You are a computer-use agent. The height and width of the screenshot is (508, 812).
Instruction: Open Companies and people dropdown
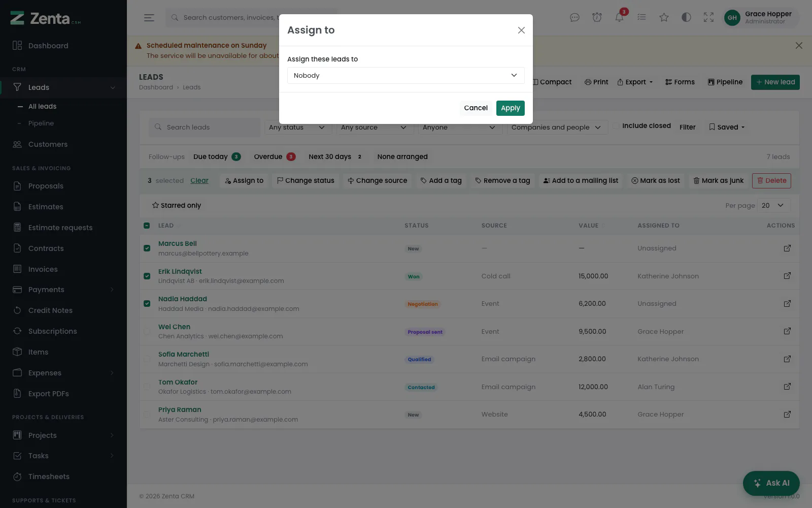pos(556,128)
